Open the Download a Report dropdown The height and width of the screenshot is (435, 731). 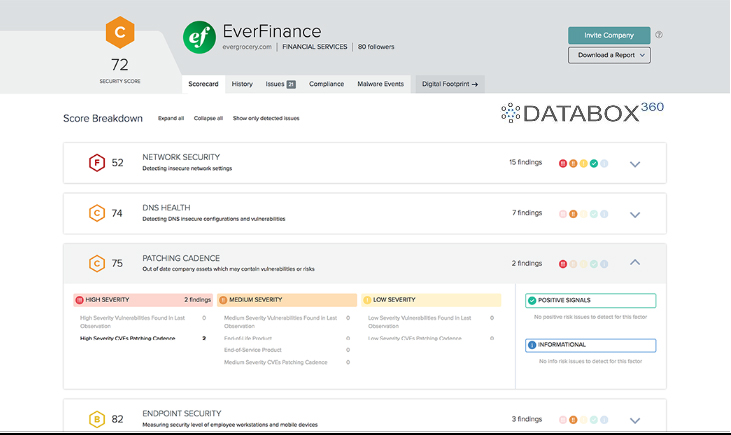pos(609,55)
